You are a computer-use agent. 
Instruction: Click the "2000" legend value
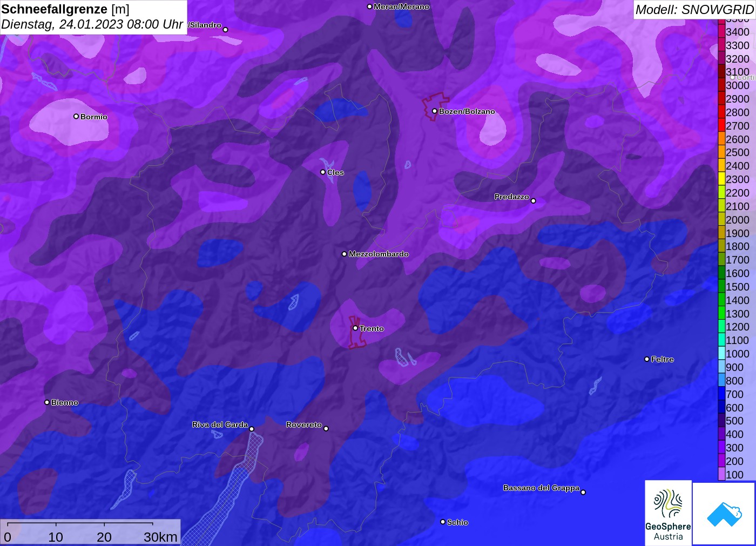(x=738, y=220)
